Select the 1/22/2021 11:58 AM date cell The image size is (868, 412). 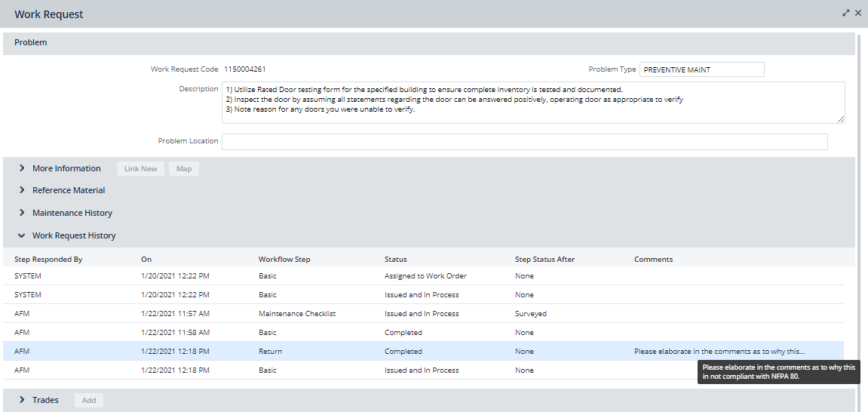tap(175, 332)
